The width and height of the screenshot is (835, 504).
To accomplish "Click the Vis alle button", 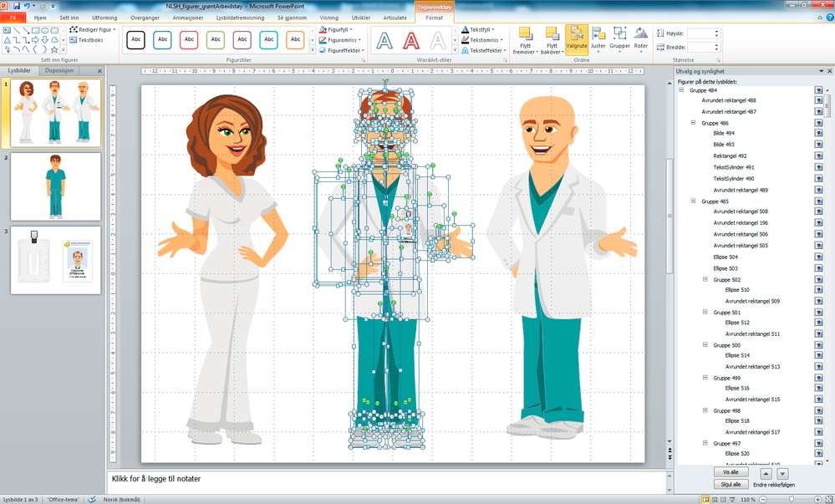I will (x=731, y=472).
